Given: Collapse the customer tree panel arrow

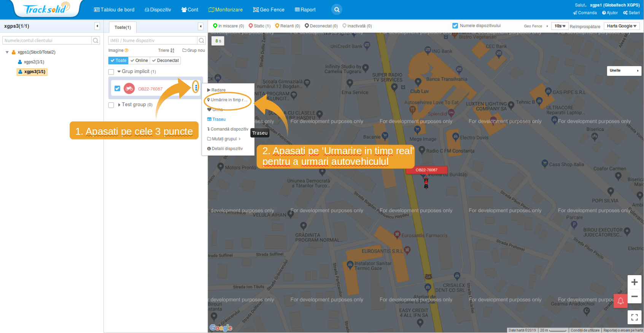Looking at the screenshot, I should pyautogui.click(x=97, y=26).
